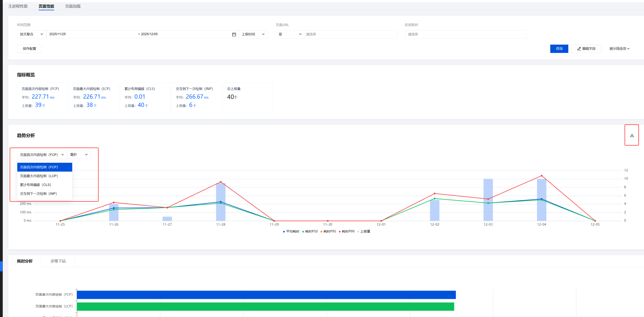Switch to the 页面加载 tab
Screen dimensions: 644x317
(73, 6)
